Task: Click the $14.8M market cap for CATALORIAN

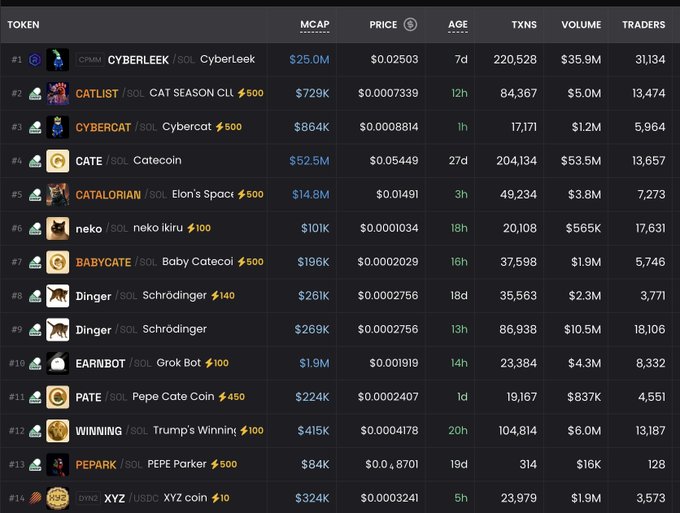Action: tap(311, 194)
